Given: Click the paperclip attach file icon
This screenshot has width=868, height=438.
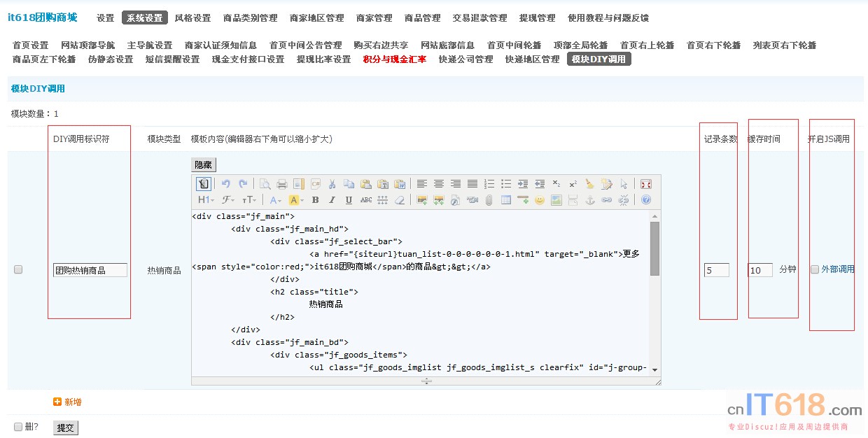Looking at the screenshot, I should [489, 200].
